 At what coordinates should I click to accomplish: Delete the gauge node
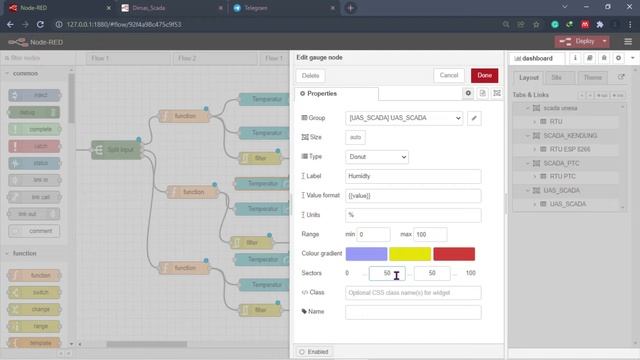[310, 76]
